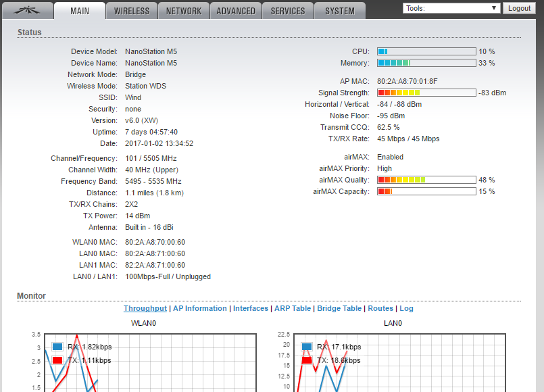544x392 pixels.
Task: Click the LAN0 RX blue legend swatch
Action: coord(307,347)
